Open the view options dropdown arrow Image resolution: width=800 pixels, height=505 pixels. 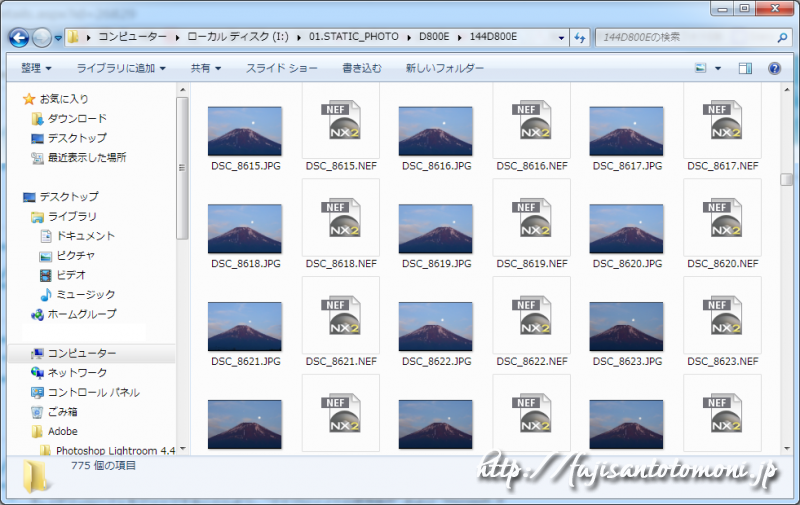coord(718,68)
